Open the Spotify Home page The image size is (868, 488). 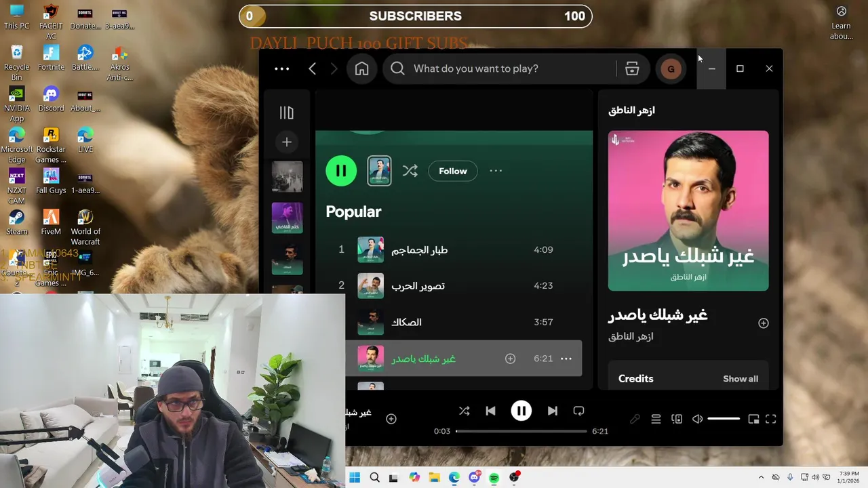pyautogui.click(x=362, y=68)
